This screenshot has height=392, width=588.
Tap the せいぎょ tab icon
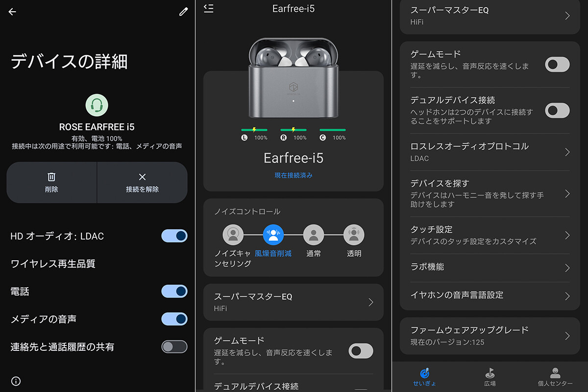[424, 372]
